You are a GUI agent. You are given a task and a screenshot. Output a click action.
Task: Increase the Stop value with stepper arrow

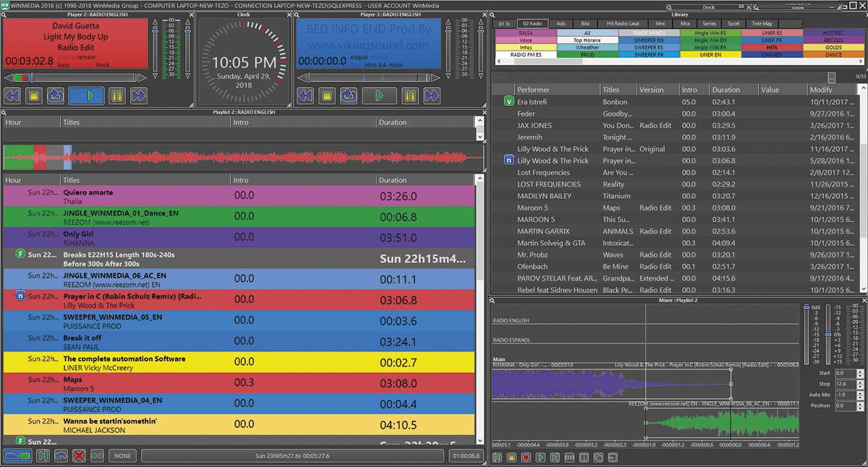point(860,382)
